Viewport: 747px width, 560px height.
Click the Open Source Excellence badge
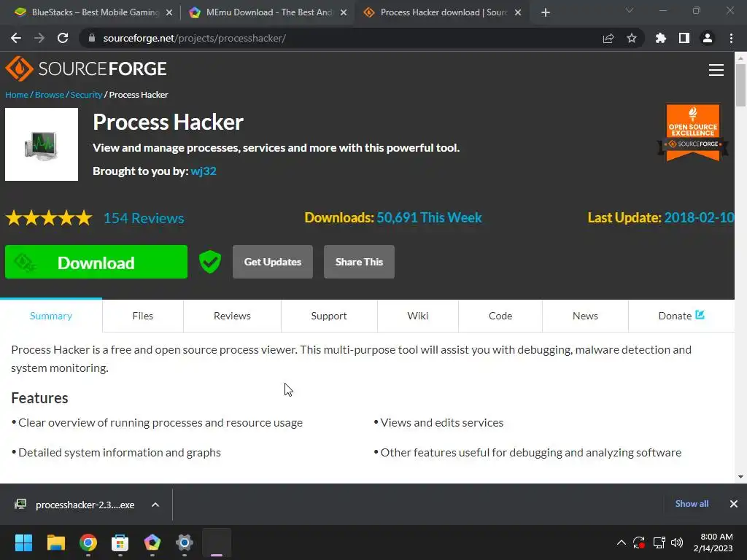coord(693,133)
